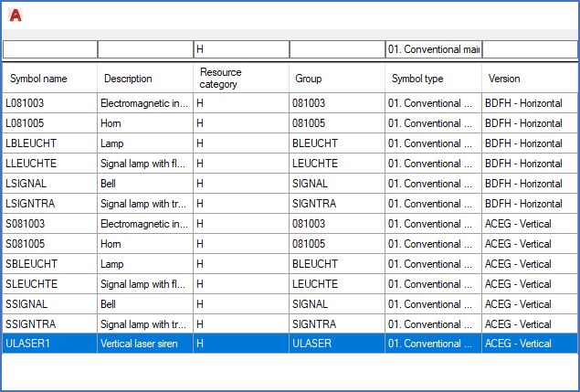Click the Group SIGNAL cell in the SSIGNAL row
580x392 pixels.
click(337, 304)
